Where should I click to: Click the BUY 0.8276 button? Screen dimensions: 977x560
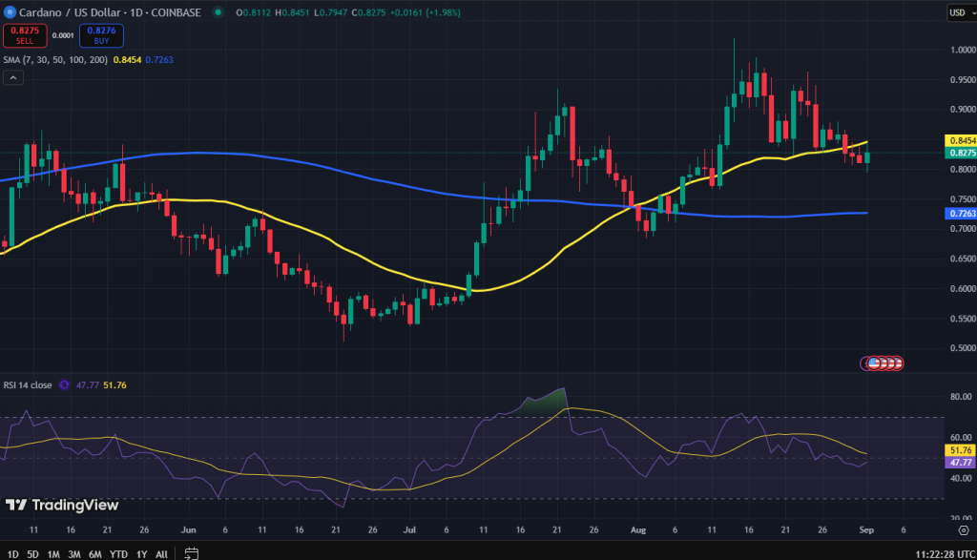pos(101,35)
